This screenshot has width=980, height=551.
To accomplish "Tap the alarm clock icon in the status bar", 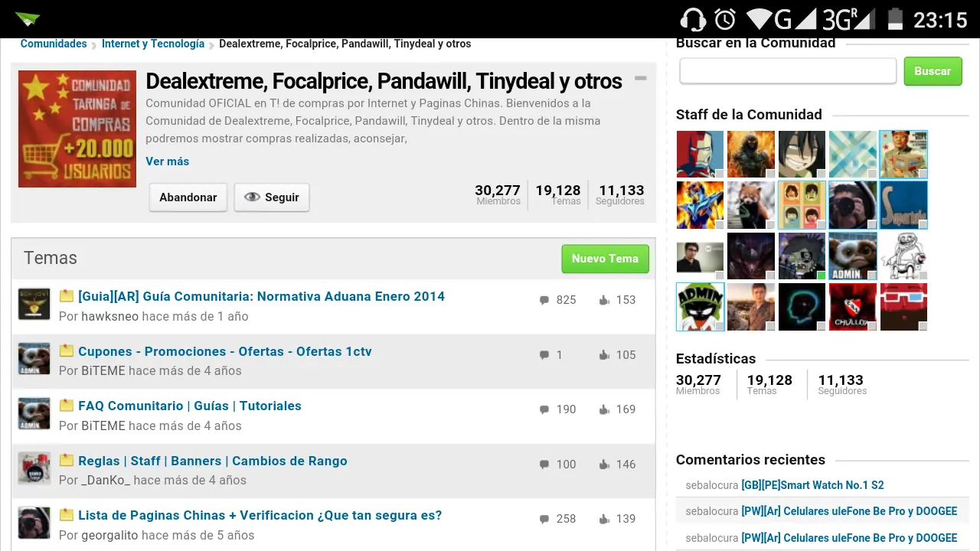I will pyautogui.click(x=725, y=19).
